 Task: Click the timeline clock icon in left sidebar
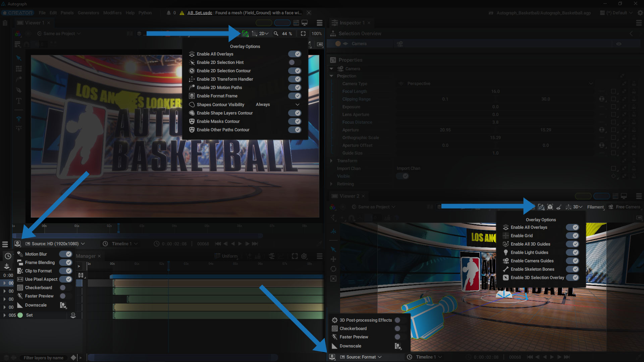pyautogui.click(x=8, y=256)
